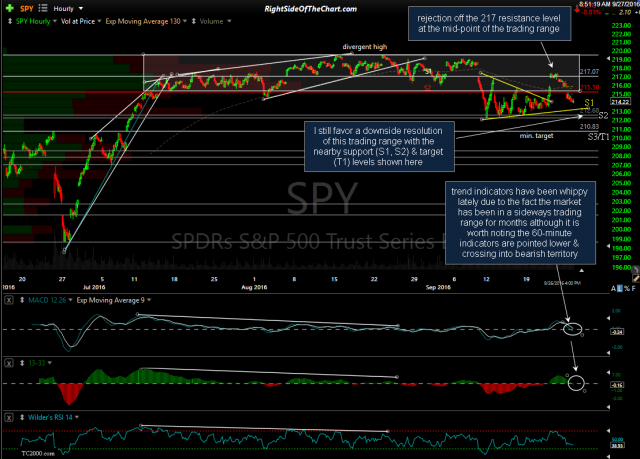
Task: Expand the 13-33 dropdown arrow
Action: pyautogui.click(x=50, y=363)
